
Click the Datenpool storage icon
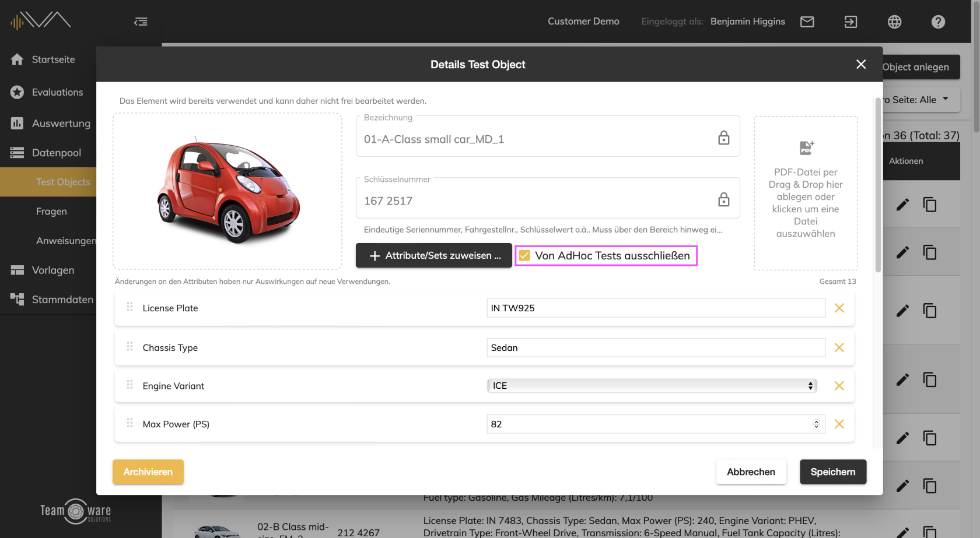[x=17, y=153]
